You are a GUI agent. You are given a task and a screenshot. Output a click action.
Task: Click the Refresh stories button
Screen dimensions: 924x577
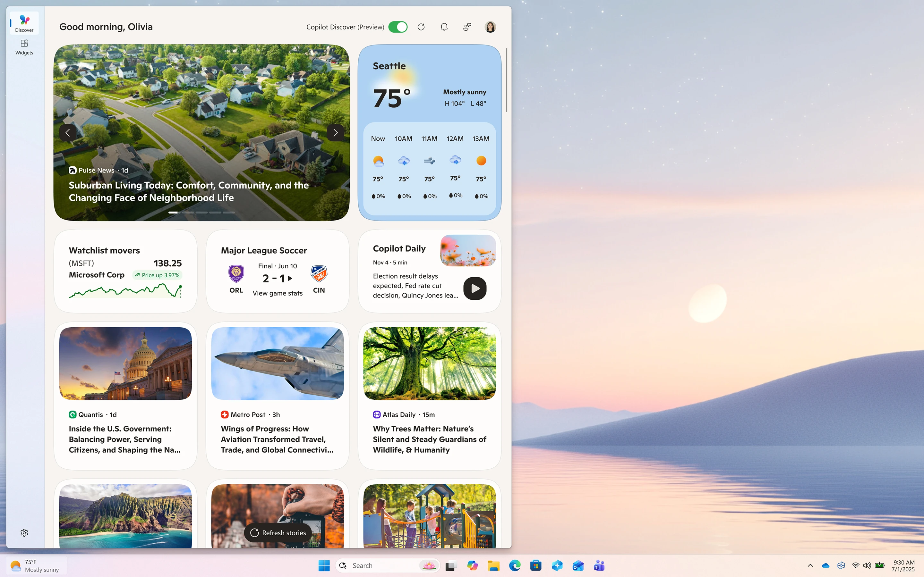(x=278, y=533)
